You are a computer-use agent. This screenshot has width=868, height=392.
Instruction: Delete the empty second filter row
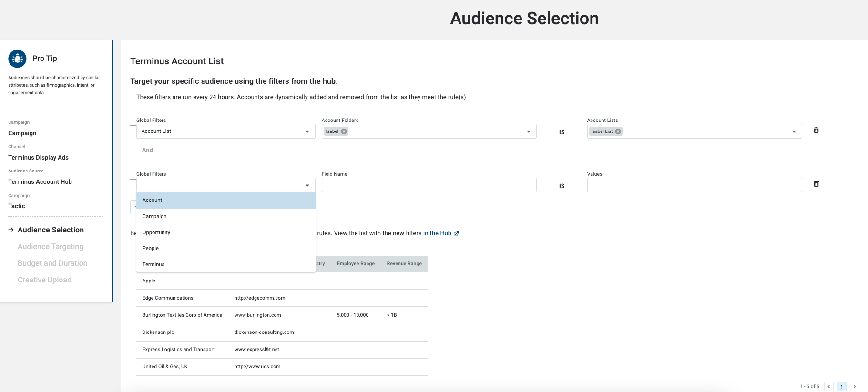[x=816, y=184]
